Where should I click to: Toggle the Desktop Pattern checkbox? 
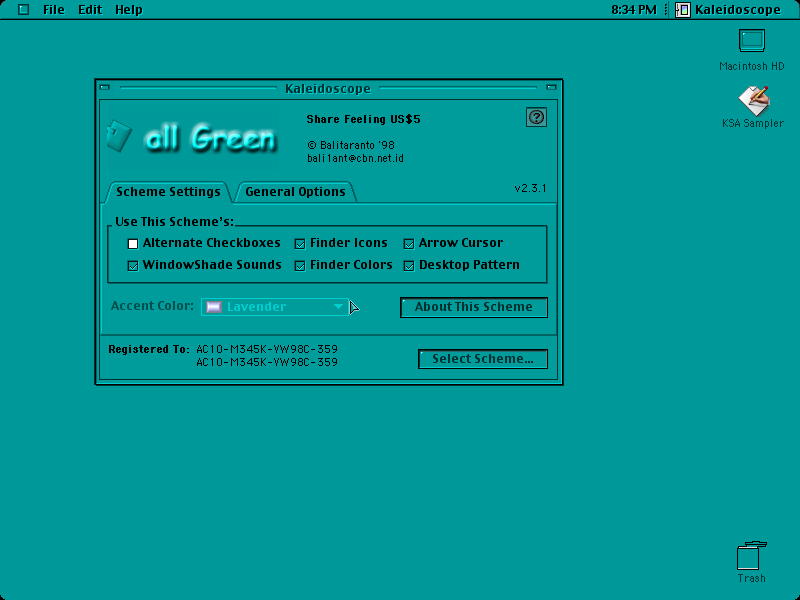(x=409, y=266)
